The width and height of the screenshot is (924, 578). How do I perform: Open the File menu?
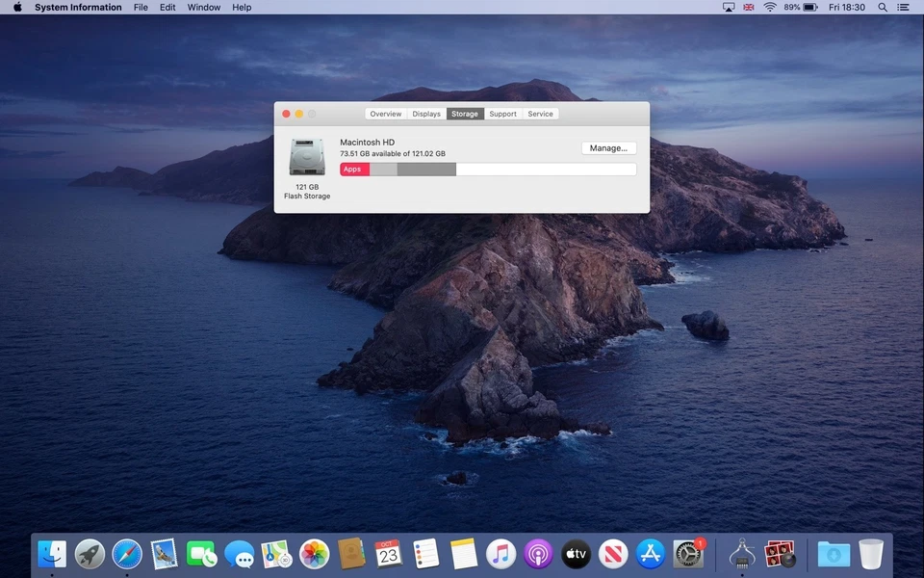tap(141, 7)
